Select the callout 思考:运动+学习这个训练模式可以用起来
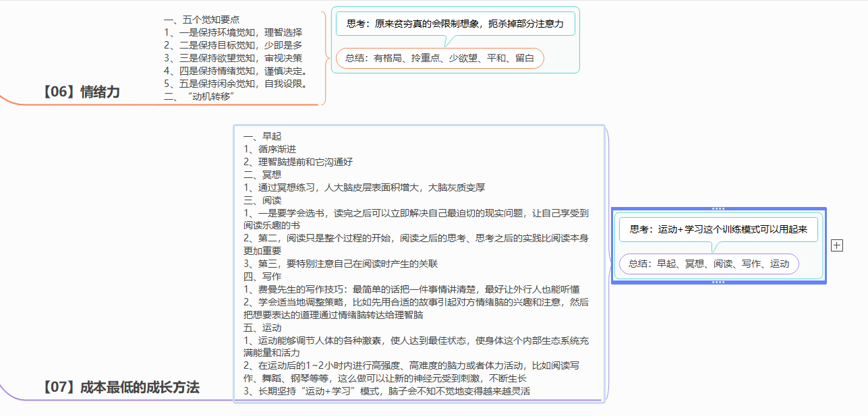Image resolution: width=868 pixels, height=416 pixels. pos(718,229)
